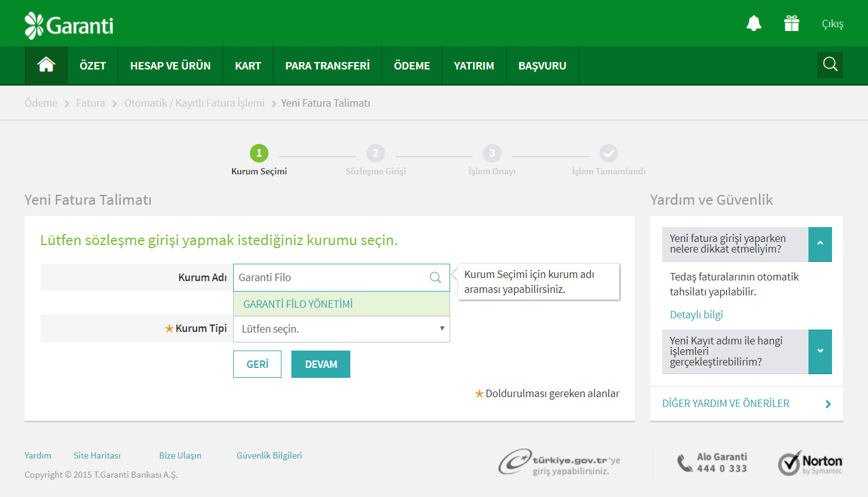Click the türkiye.gov.tr logo
This screenshot has width=868, height=497.
click(x=560, y=462)
